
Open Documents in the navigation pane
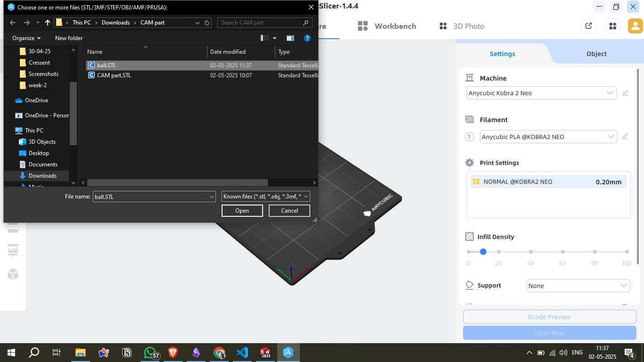42,165
